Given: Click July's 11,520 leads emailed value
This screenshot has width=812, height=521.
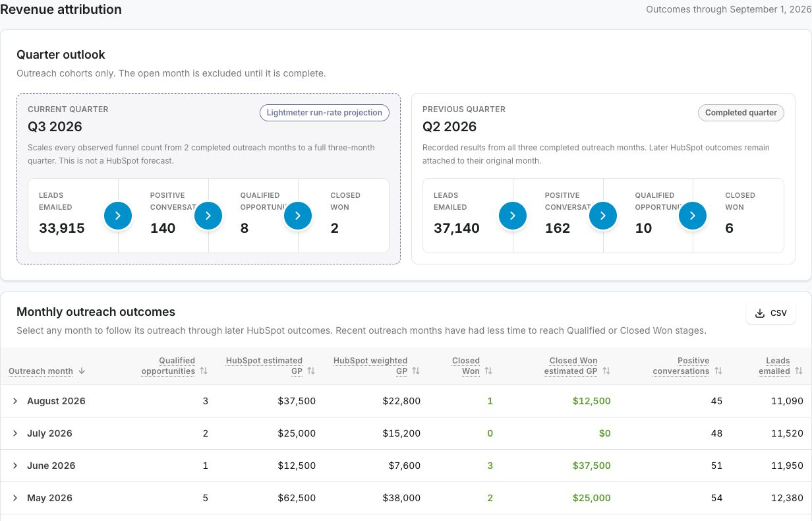Looking at the screenshot, I should coord(787,433).
